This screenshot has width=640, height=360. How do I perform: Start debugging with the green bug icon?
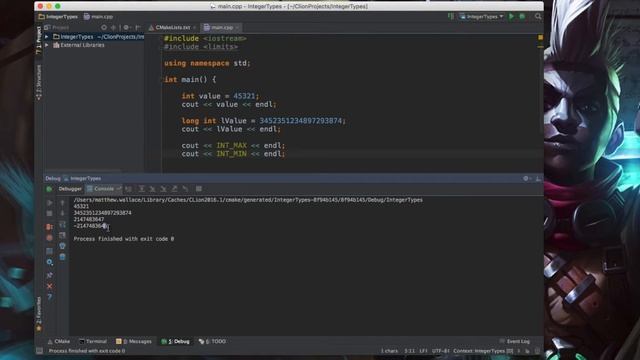pyautogui.click(x=522, y=16)
